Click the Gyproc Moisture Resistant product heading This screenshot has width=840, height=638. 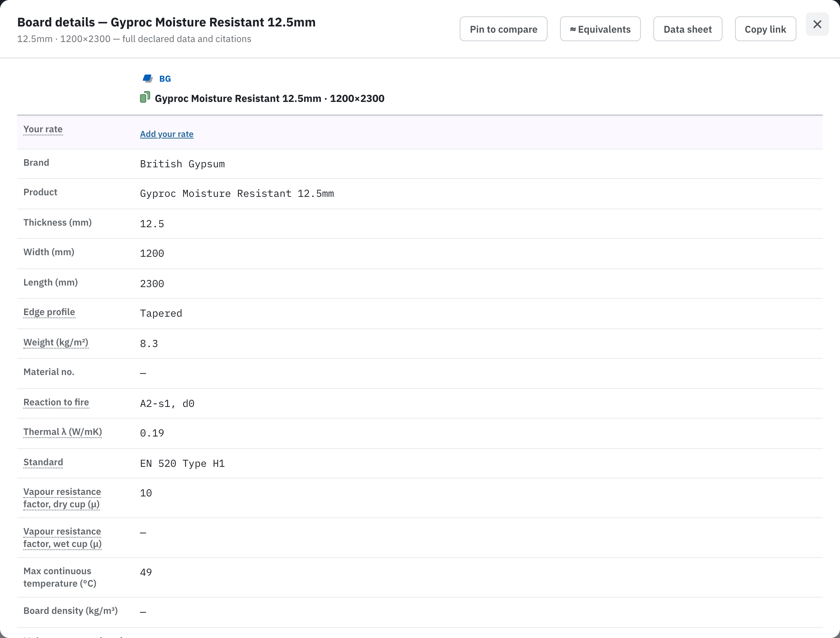269,98
